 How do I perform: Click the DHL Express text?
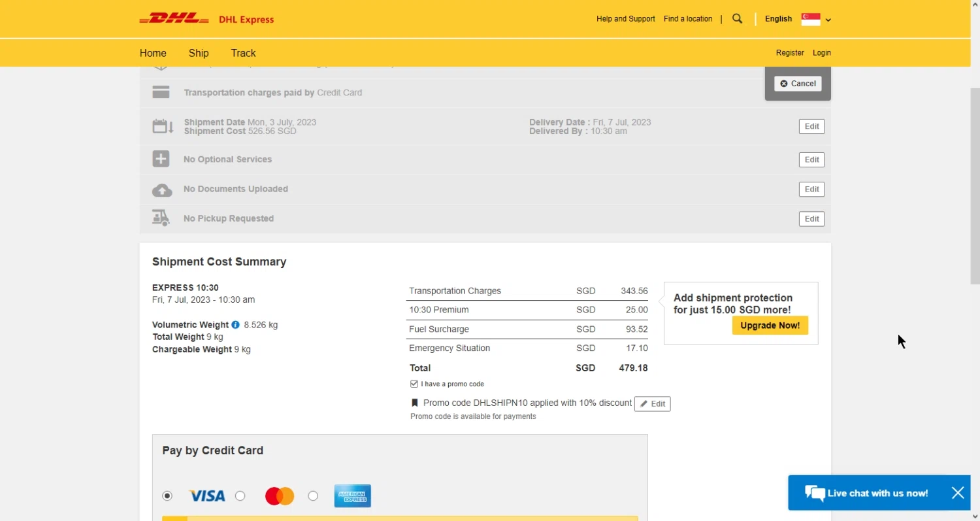(x=246, y=20)
